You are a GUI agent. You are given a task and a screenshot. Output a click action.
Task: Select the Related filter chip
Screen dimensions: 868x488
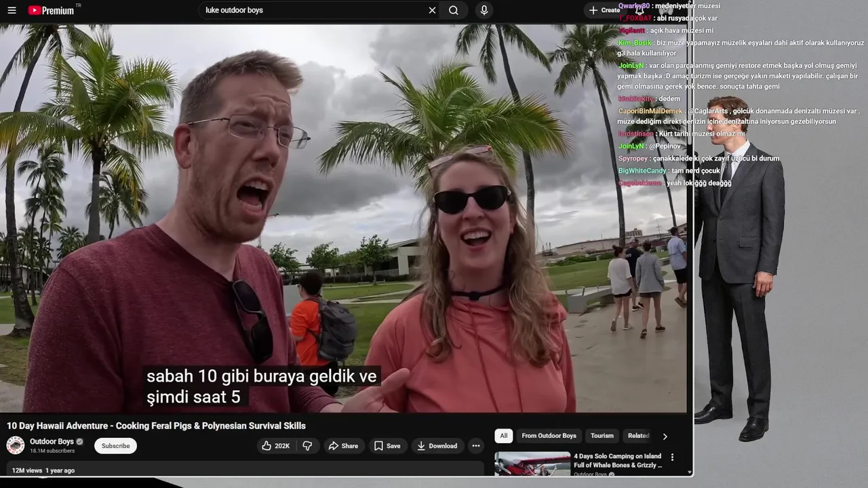(638, 436)
